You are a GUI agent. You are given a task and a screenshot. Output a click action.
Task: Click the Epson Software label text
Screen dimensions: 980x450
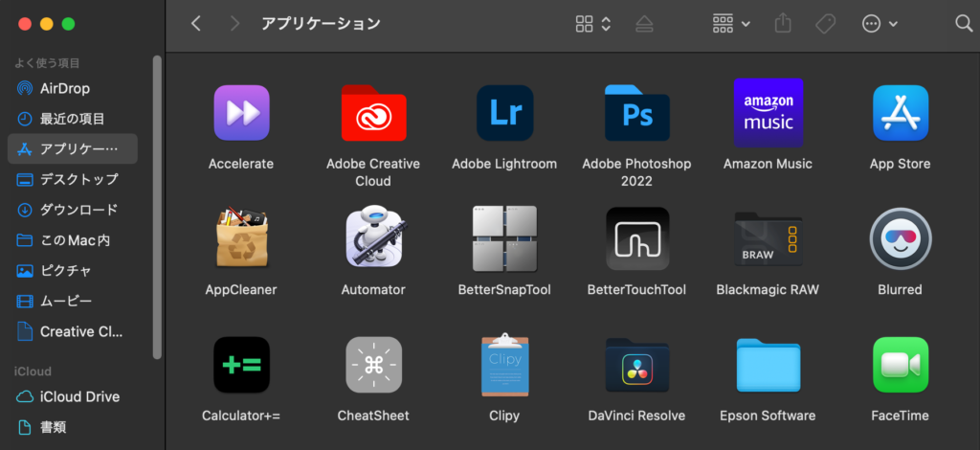coord(768,416)
